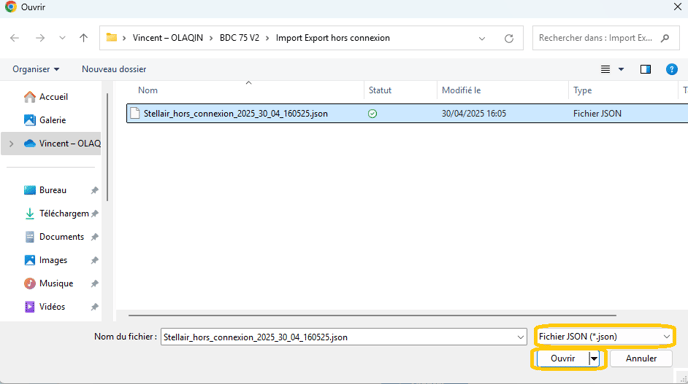688x384 pixels.
Task: Click the horizontal scrollbar of file list
Action: tap(372, 315)
